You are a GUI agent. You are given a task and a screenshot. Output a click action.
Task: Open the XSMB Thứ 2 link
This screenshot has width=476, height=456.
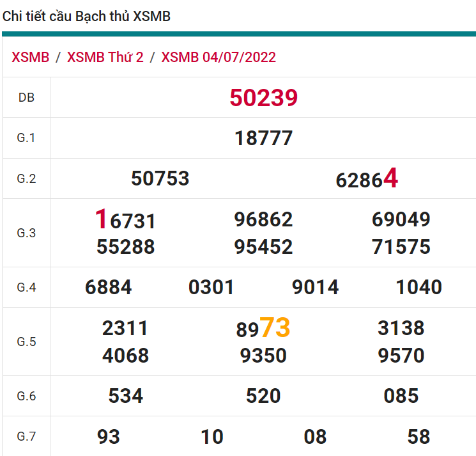(105, 57)
